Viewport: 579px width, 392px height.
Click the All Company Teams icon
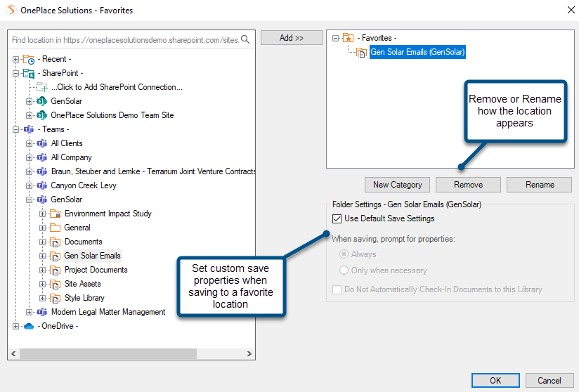pos(42,157)
